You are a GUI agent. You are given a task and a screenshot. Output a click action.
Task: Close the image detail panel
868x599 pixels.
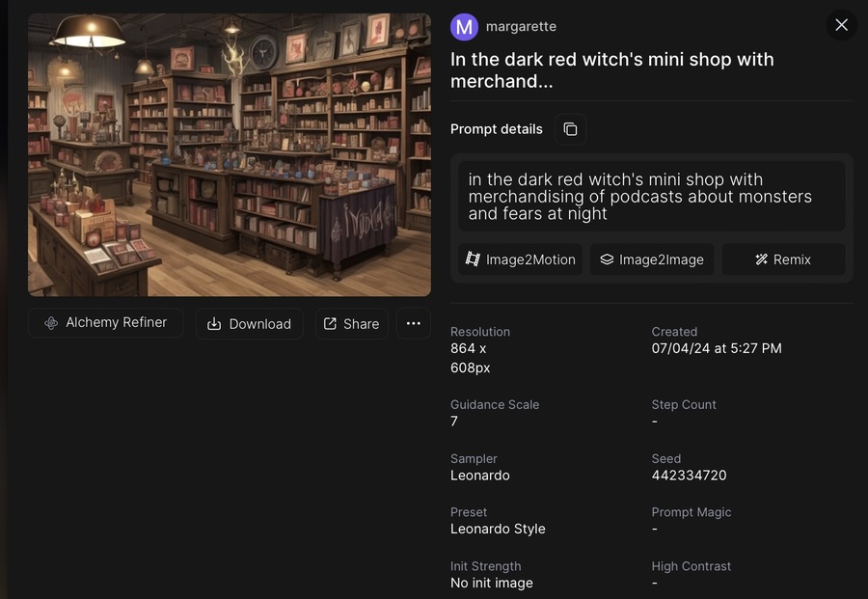point(841,25)
